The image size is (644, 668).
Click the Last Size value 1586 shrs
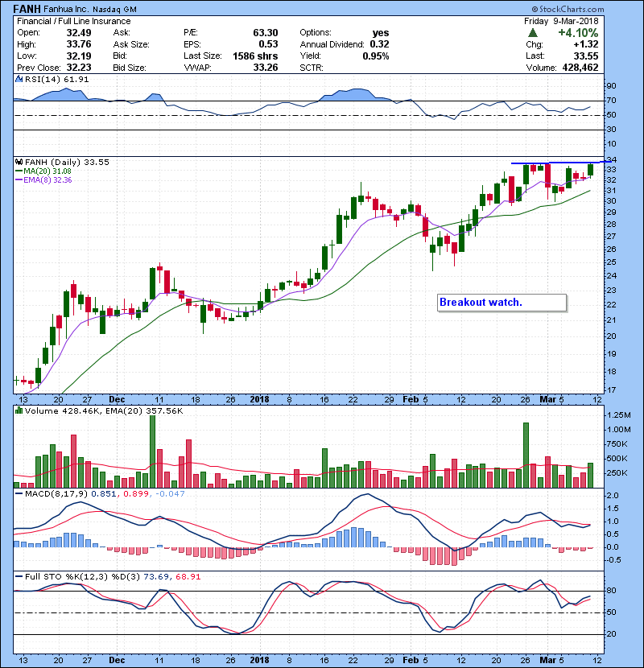pyautogui.click(x=255, y=56)
